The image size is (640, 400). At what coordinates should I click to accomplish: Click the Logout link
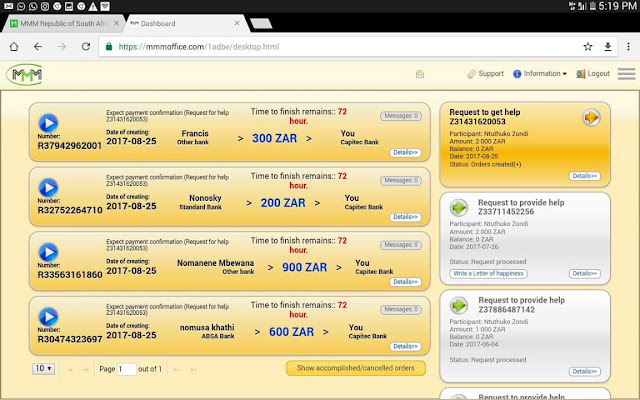[593, 73]
